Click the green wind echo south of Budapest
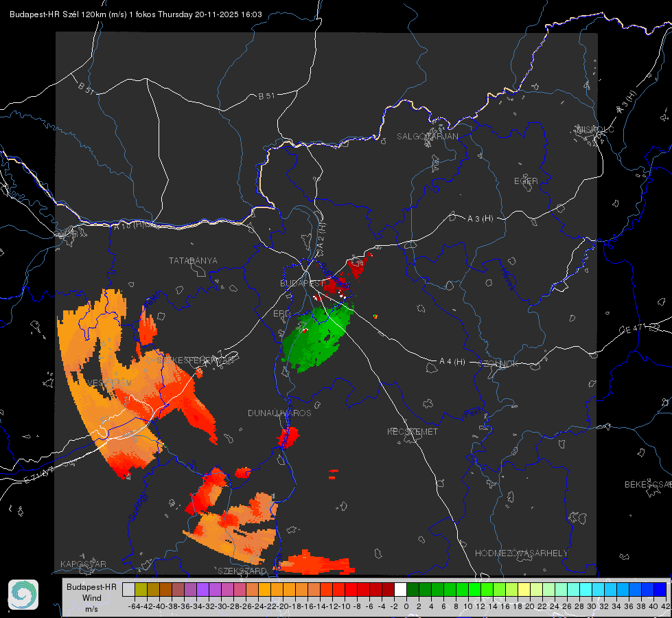The width and height of the screenshot is (672, 618). (316, 339)
